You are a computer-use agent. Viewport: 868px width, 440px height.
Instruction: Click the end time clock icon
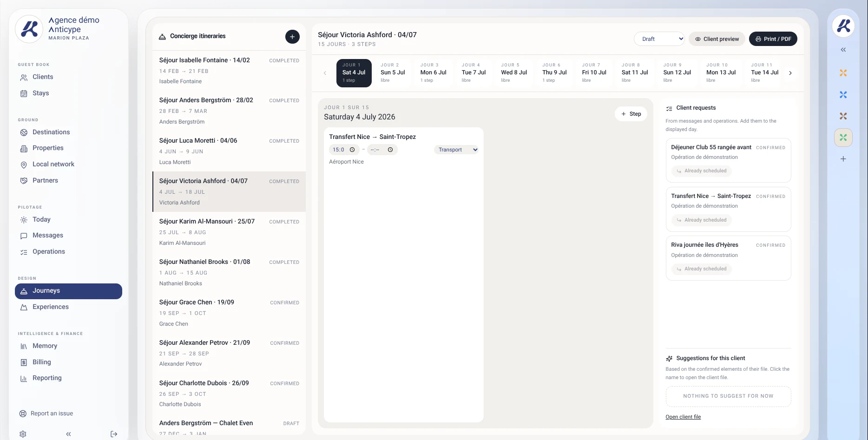pos(390,150)
